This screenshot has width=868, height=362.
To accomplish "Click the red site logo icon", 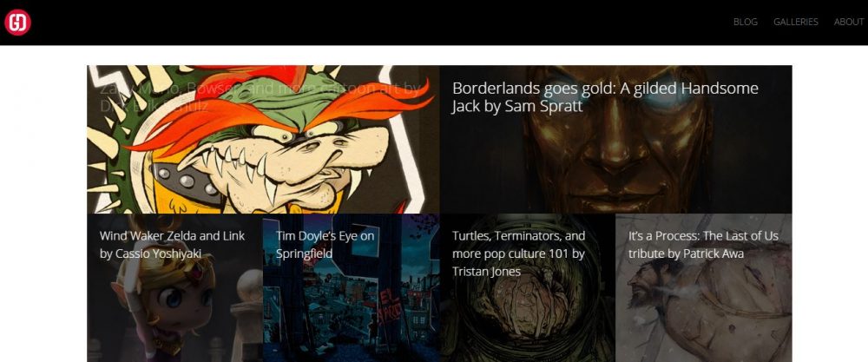I will pos(17,23).
